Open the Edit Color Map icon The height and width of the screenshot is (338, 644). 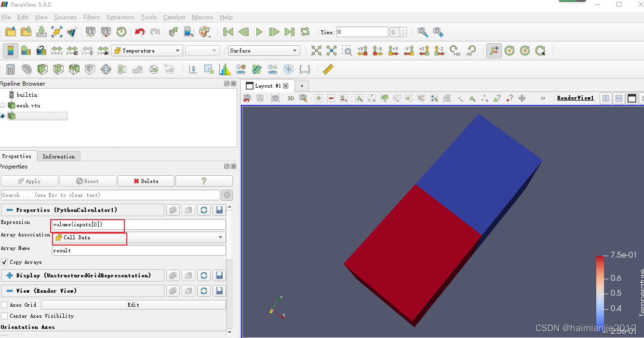(26, 51)
